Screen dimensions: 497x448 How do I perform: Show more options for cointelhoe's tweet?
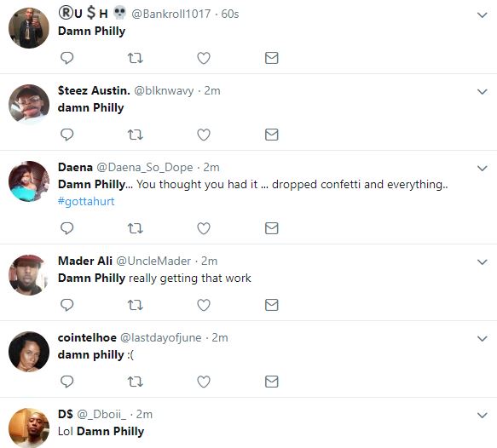[483, 338]
